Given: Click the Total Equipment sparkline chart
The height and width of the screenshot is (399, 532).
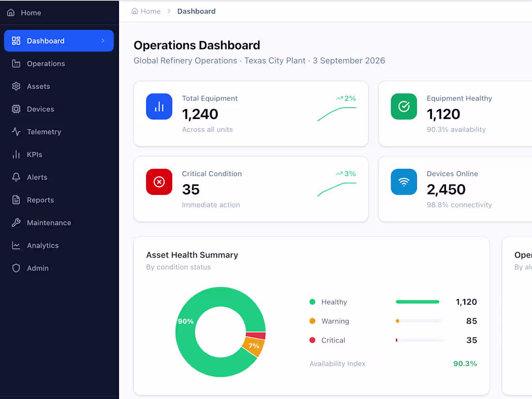Looking at the screenshot, I should coord(337,114).
